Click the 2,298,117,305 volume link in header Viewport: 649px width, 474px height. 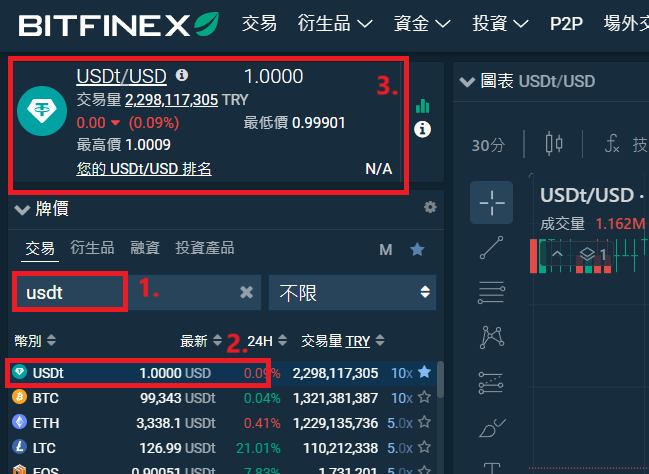pyautogui.click(x=172, y=100)
